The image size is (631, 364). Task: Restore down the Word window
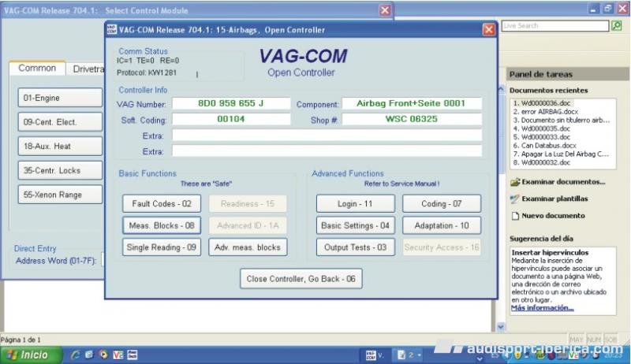tap(607, 9)
